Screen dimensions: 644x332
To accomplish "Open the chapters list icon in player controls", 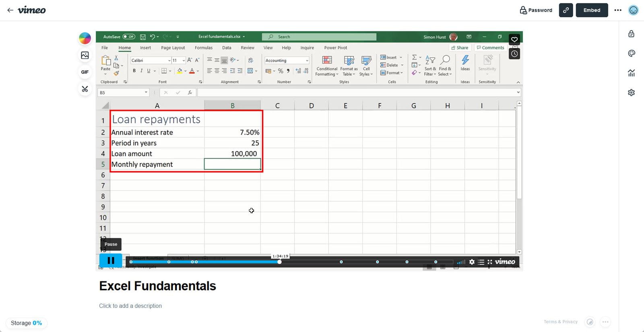I will (481, 262).
